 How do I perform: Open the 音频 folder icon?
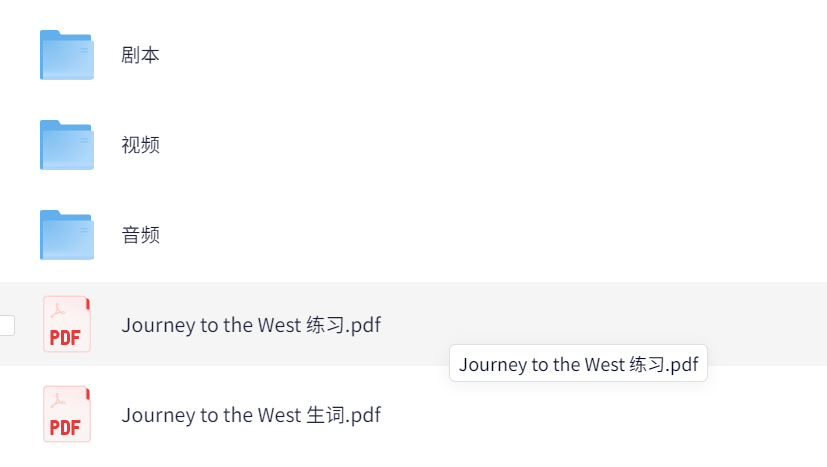pos(67,235)
